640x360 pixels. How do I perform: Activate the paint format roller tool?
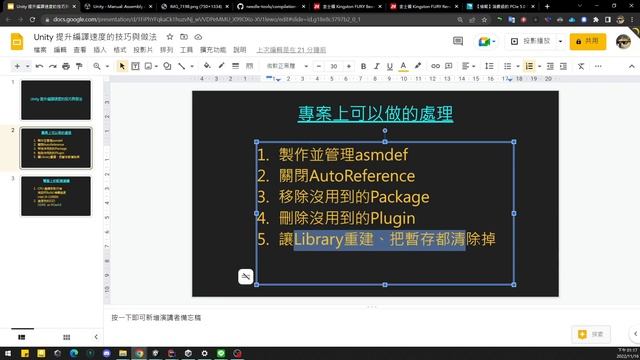79,66
